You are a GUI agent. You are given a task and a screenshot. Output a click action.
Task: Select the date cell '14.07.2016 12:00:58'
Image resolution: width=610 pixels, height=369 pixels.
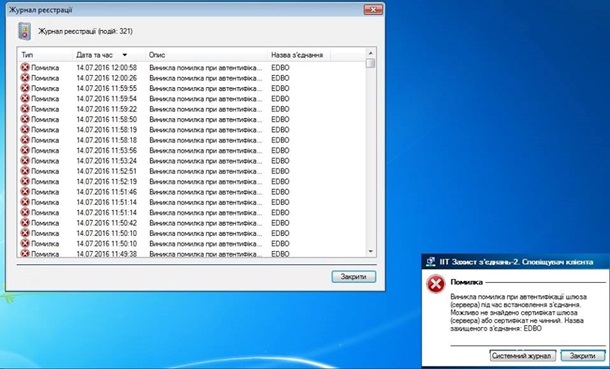point(107,68)
